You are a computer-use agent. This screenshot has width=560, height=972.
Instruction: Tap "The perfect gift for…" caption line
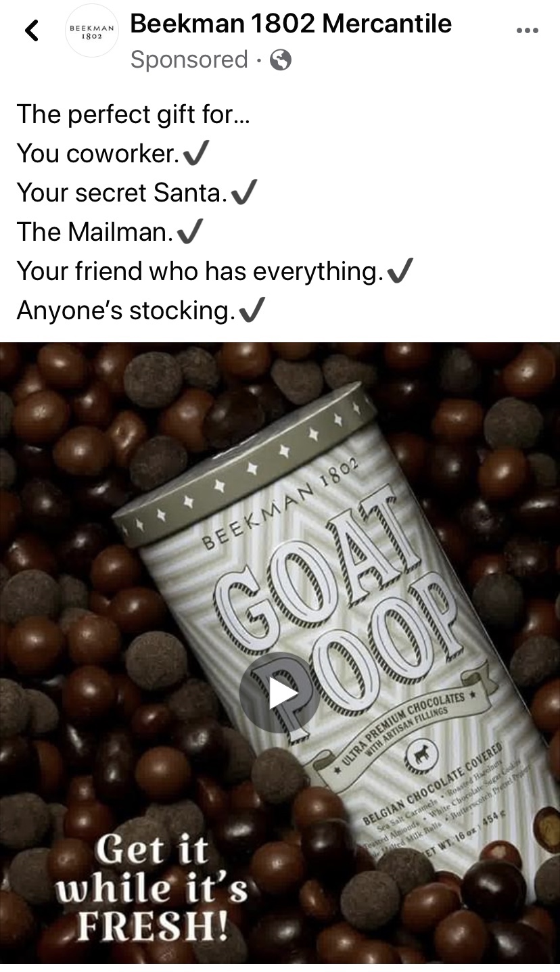coord(133,115)
